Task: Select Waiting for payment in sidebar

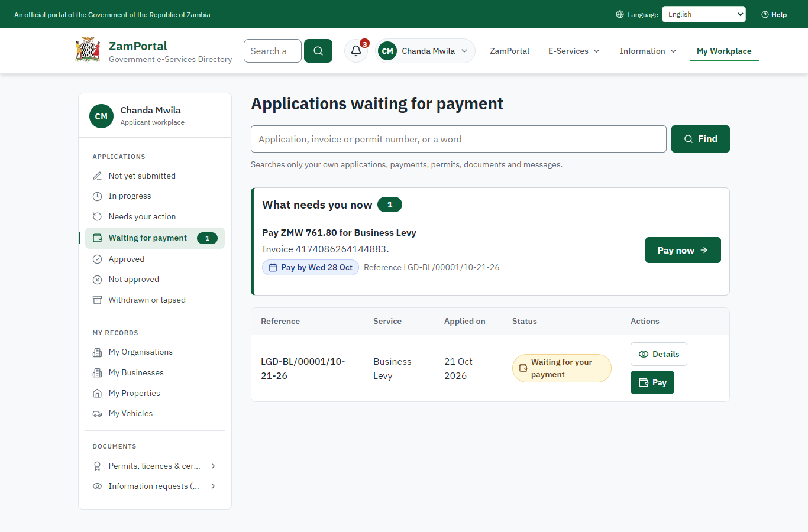Action: click(155, 238)
